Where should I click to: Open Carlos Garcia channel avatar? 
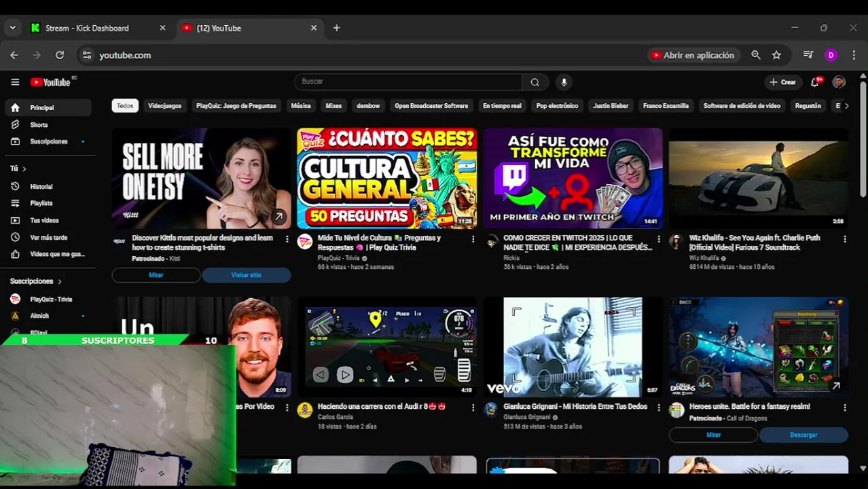305,410
